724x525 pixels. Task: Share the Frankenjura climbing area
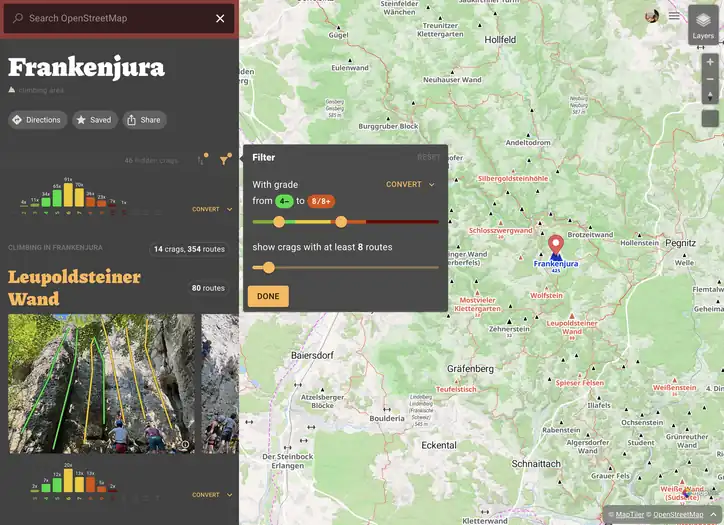(144, 120)
